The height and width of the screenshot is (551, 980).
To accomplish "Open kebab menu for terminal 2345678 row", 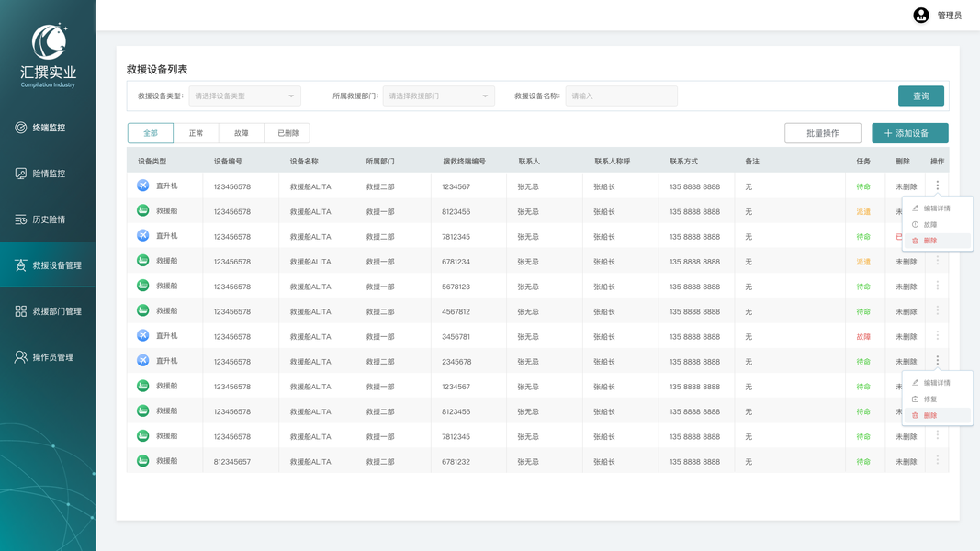I will [937, 361].
